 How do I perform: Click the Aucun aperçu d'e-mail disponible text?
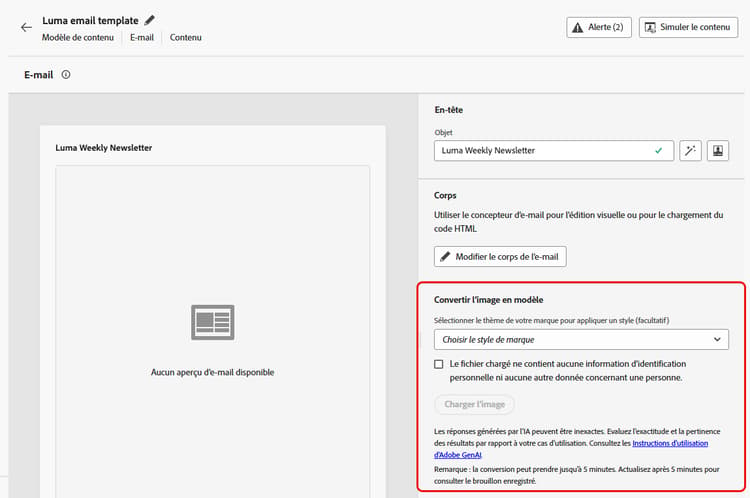pyautogui.click(x=212, y=372)
